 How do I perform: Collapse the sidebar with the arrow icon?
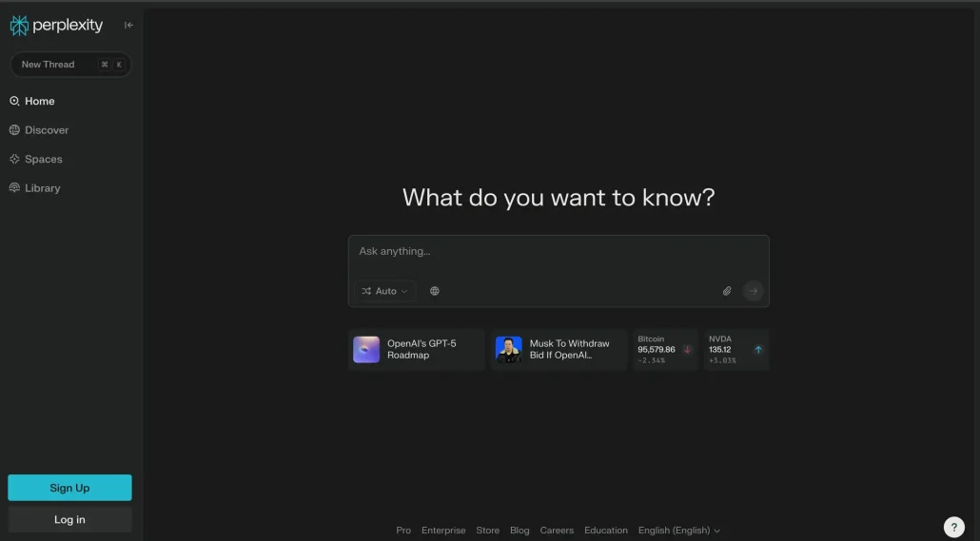128,26
